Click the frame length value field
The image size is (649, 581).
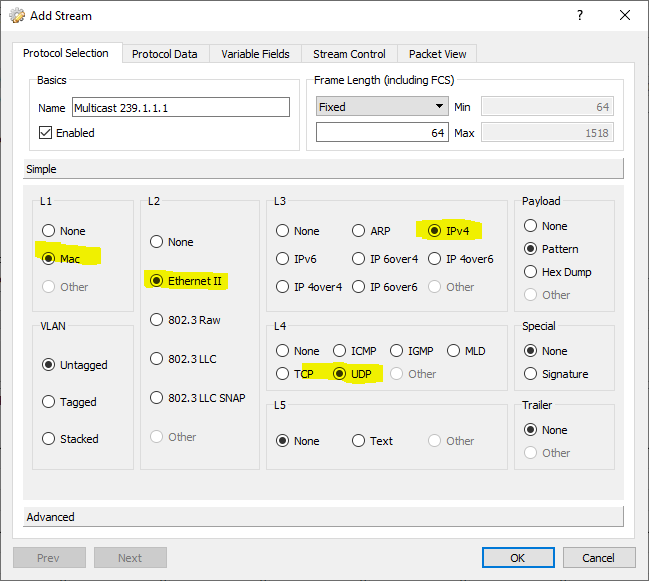pyautogui.click(x=382, y=132)
